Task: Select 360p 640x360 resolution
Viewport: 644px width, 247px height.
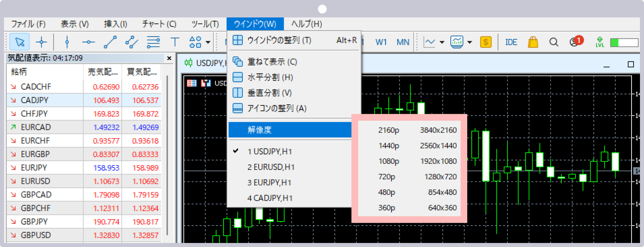Action: click(x=409, y=207)
